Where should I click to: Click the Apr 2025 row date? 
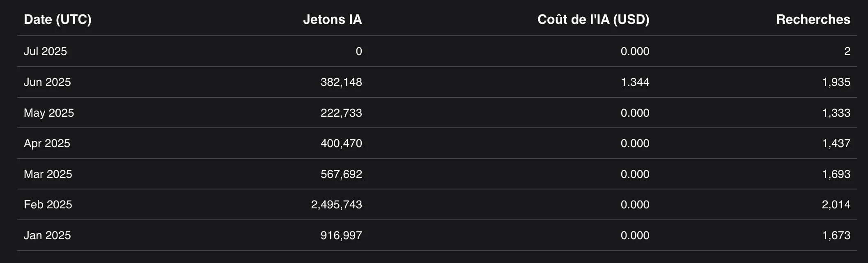click(x=47, y=143)
